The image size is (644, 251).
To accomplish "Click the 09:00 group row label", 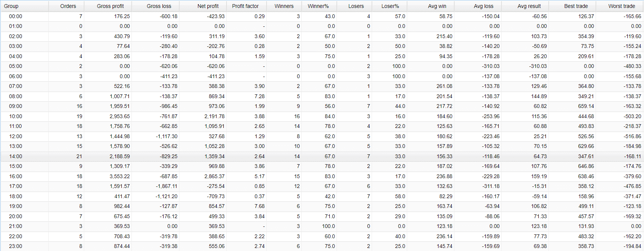I will click(x=15, y=106).
